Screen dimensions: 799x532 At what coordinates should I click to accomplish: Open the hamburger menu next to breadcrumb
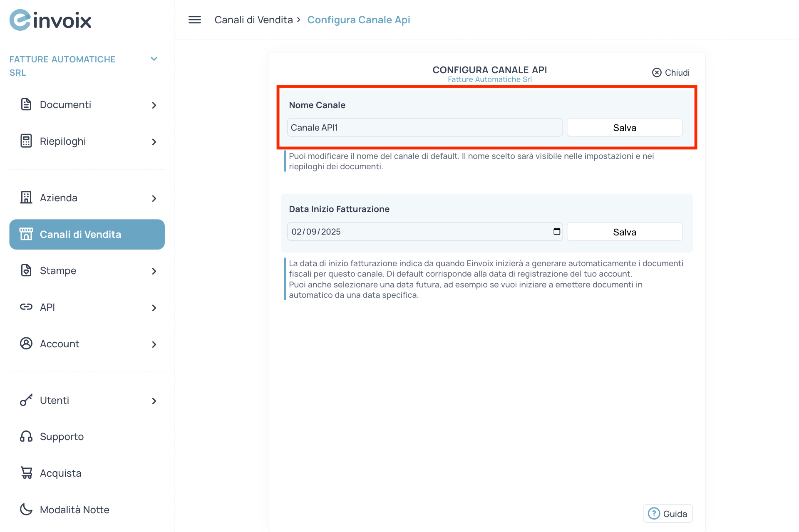[194, 20]
